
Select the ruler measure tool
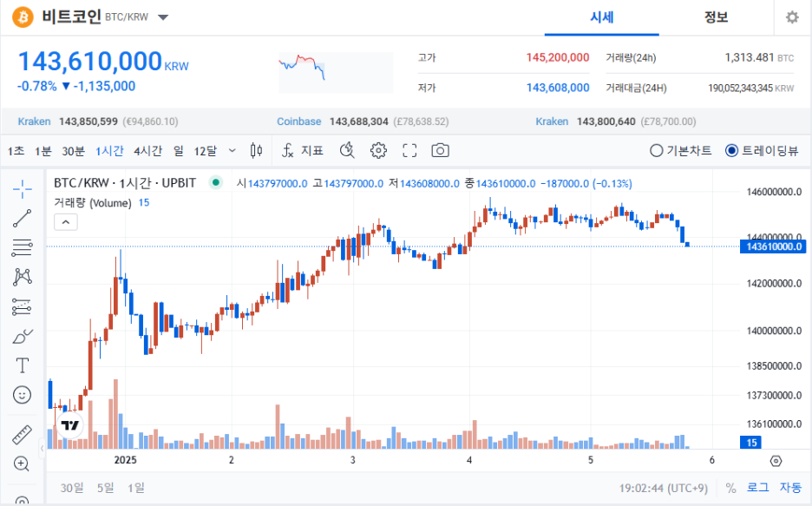click(x=23, y=435)
